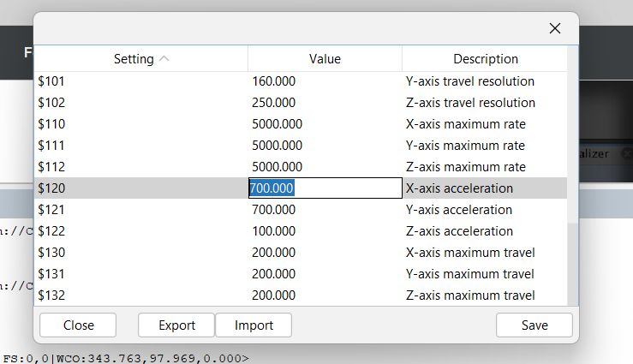Import settings from file
The height and width of the screenshot is (364, 633).
(x=254, y=325)
